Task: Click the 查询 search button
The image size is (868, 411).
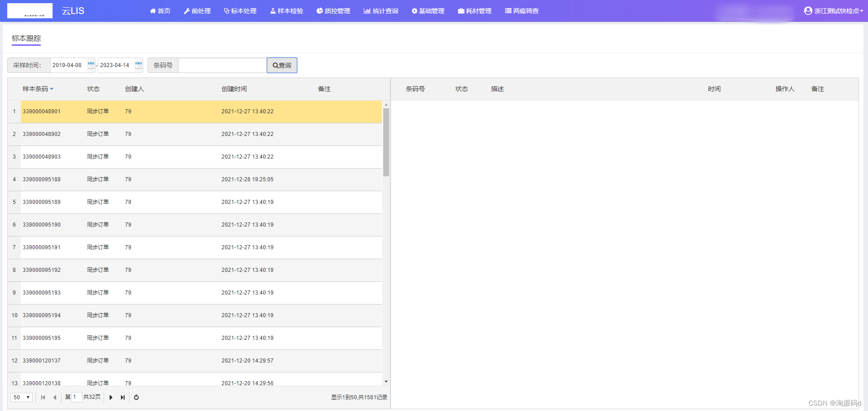Action: click(x=282, y=65)
